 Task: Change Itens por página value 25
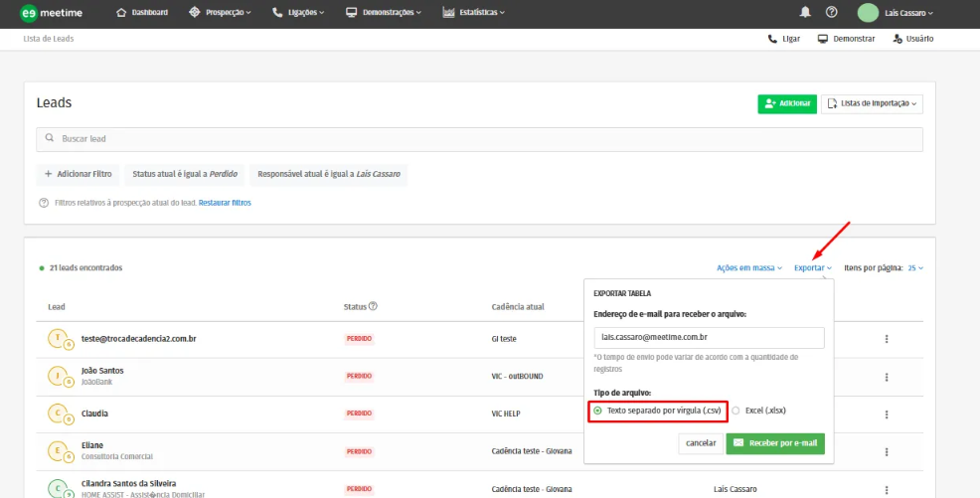[x=915, y=268]
